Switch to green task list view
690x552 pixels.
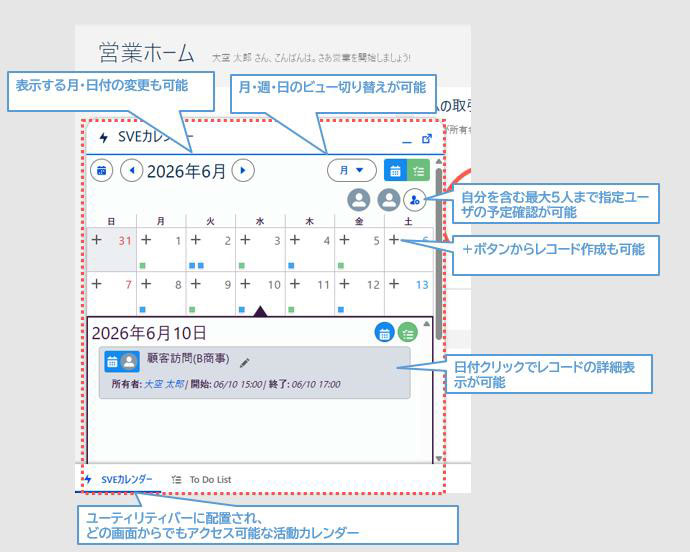click(418, 171)
